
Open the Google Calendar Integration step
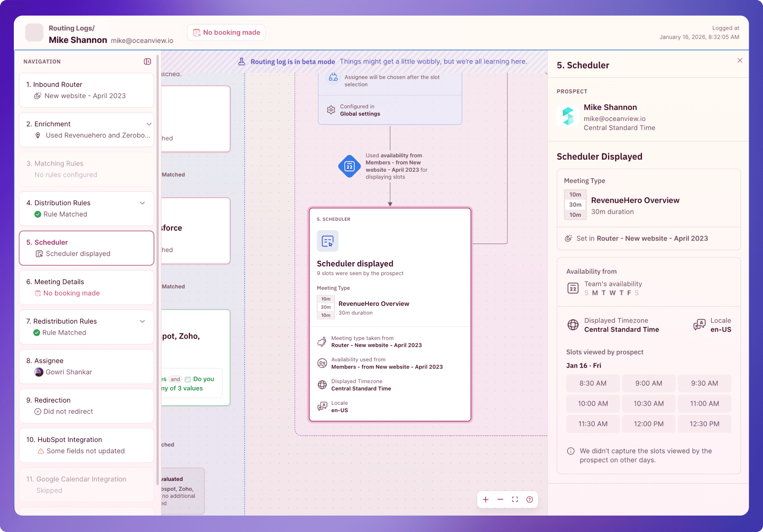click(87, 485)
